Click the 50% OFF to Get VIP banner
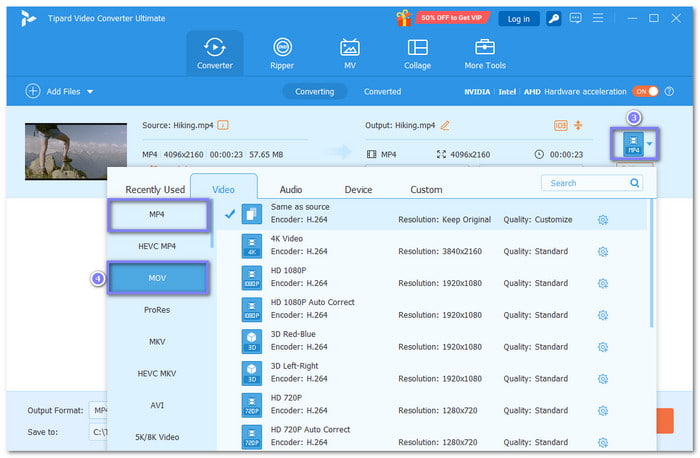Image resolution: width=700 pixels, height=458 pixels. click(452, 18)
